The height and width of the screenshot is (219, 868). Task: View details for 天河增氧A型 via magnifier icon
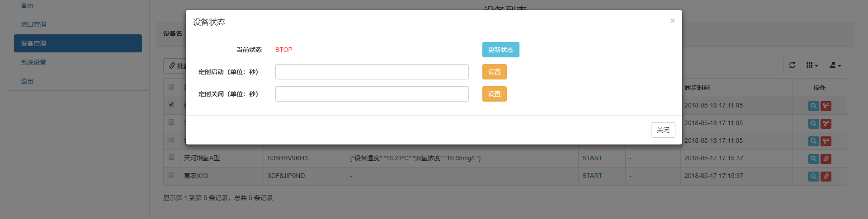pos(813,158)
